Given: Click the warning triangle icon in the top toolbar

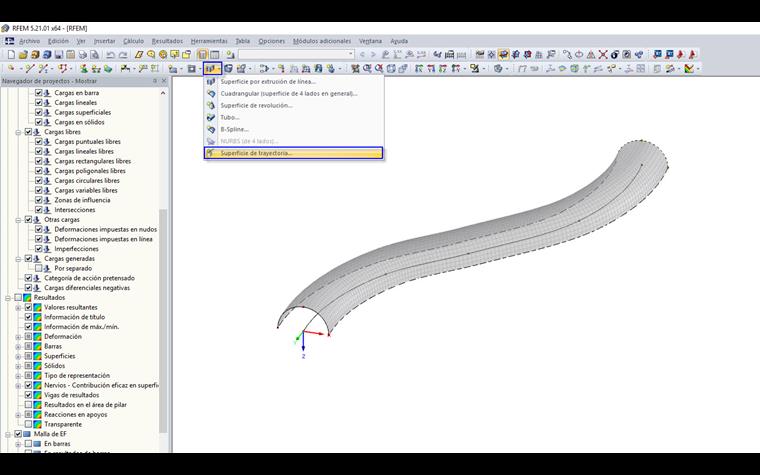Looking at the screenshot, I should (x=591, y=55).
